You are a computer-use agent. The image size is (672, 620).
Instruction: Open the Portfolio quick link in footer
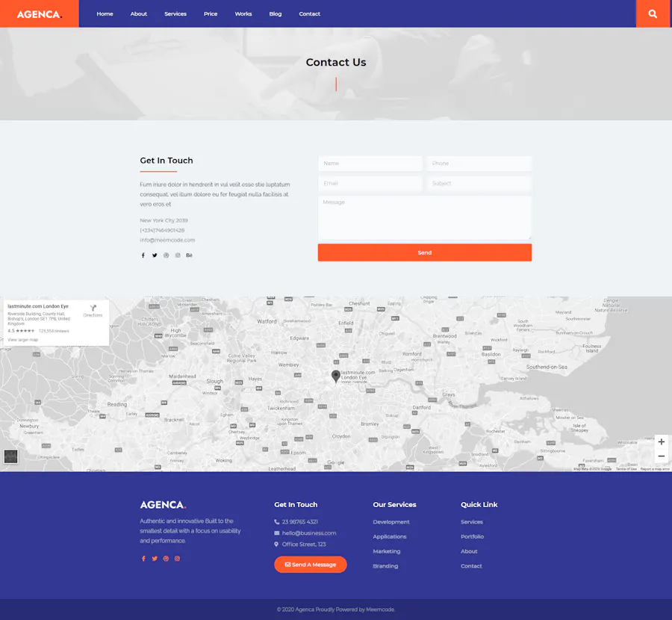tap(472, 536)
